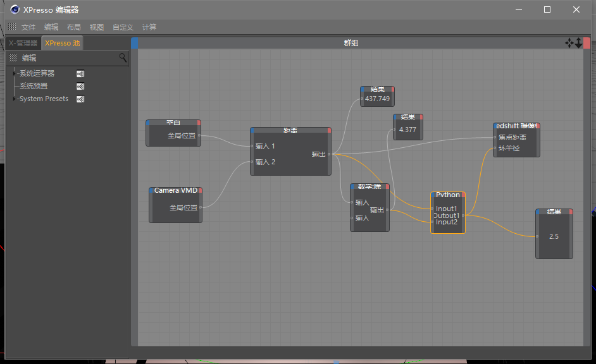
Task: Switch to the X-管理器 tab
Action: (x=23, y=43)
